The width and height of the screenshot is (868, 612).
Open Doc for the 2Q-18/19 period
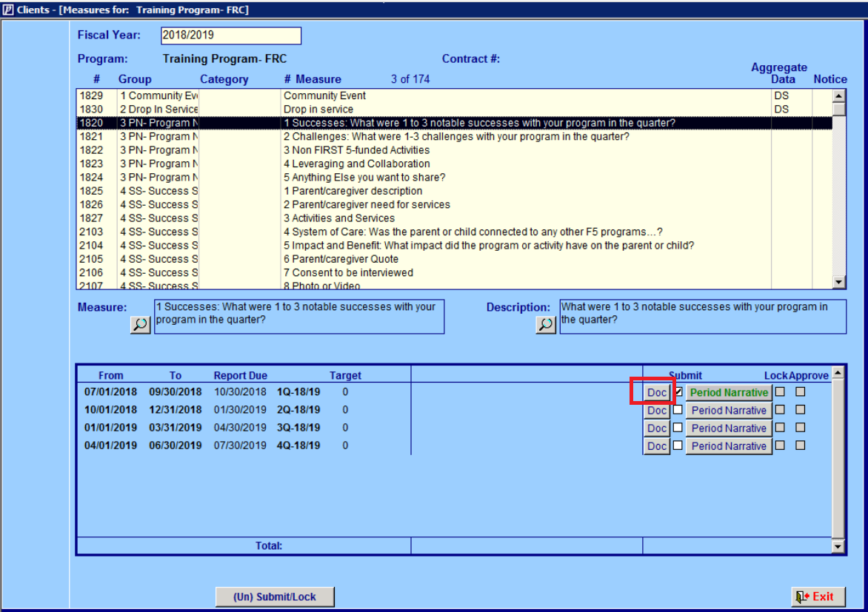(657, 411)
